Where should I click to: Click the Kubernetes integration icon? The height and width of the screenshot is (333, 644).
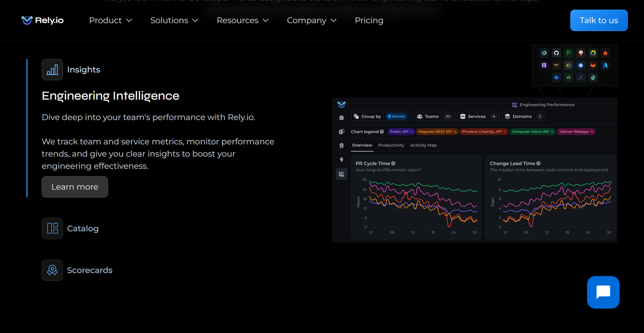coord(581,65)
